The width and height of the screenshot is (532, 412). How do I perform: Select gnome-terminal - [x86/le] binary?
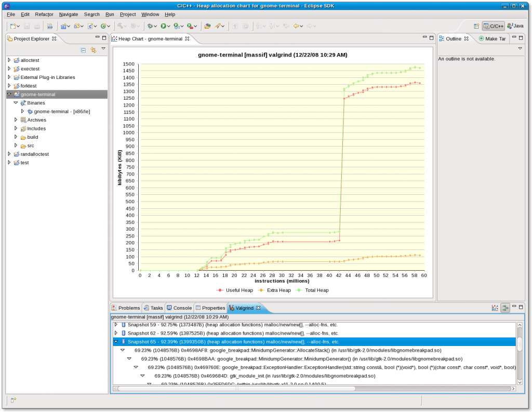coord(62,111)
